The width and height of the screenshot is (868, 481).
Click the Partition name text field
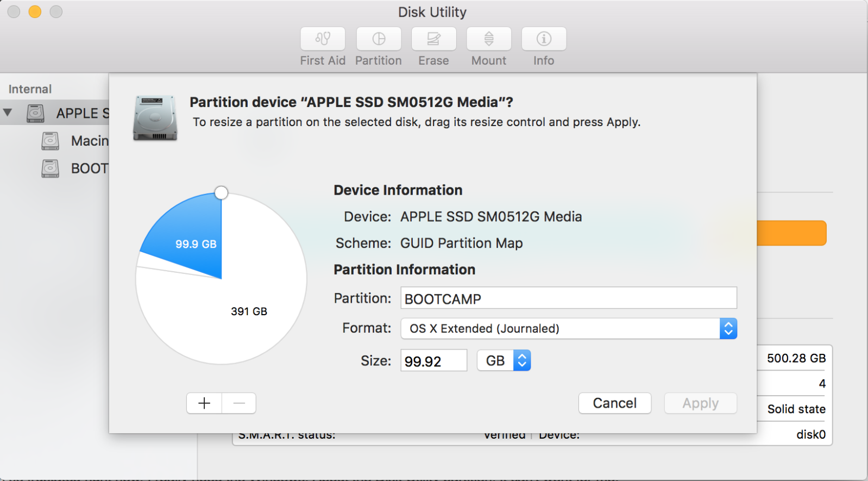568,298
